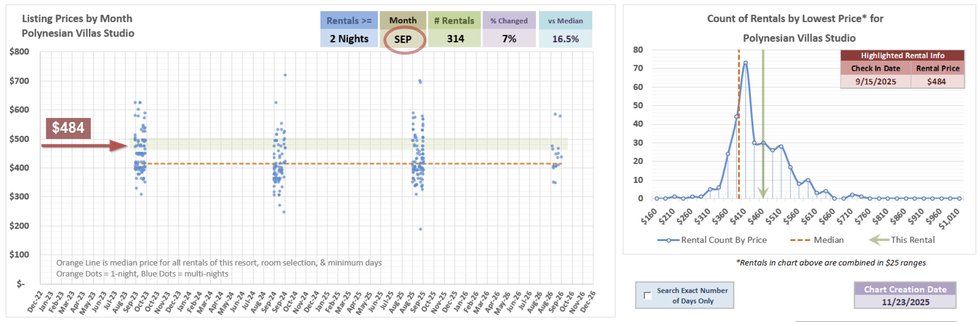Click the lowest blue dot near $190
Viewport: 980px width, 322px height.
pyautogui.click(x=420, y=229)
